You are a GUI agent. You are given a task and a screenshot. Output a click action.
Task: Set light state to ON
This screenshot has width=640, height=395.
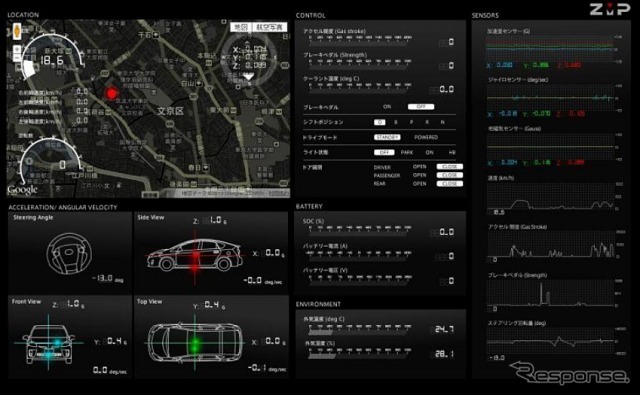tap(429, 152)
